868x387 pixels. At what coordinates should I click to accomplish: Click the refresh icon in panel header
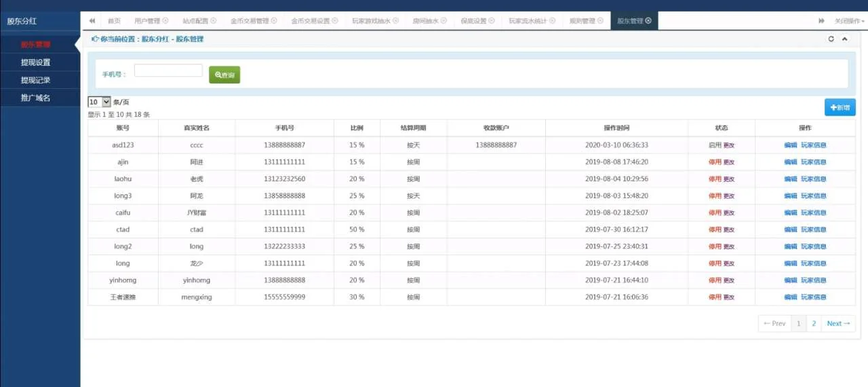[831, 39]
